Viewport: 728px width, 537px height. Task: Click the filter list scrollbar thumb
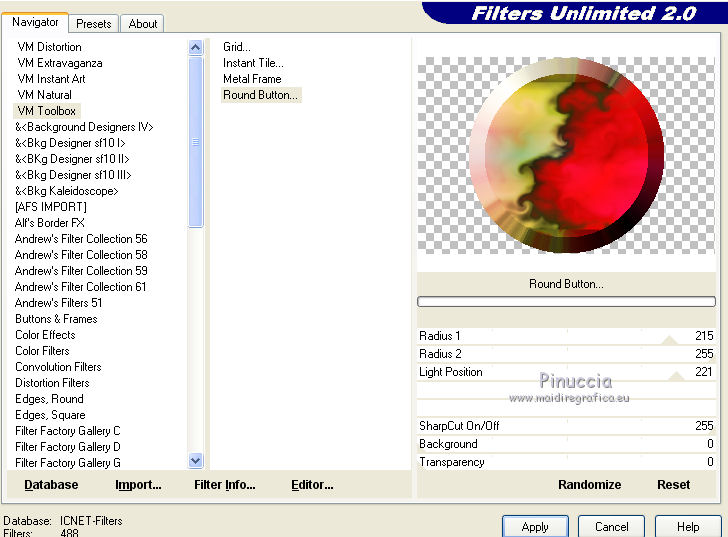coord(195,142)
